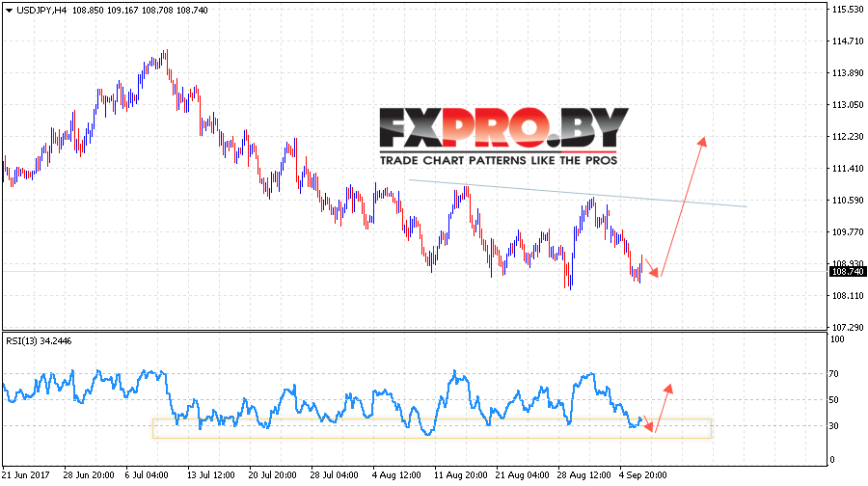The width and height of the screenshot is (868, 486).
Task: Click the 28 Jul 04:00 time label
Action: 334,475
